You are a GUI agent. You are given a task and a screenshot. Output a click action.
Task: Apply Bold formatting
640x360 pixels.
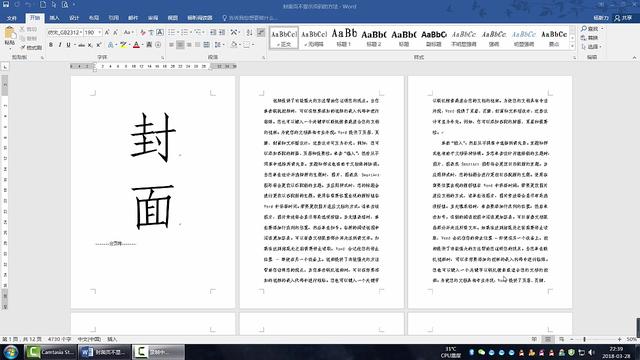[51, 45]
